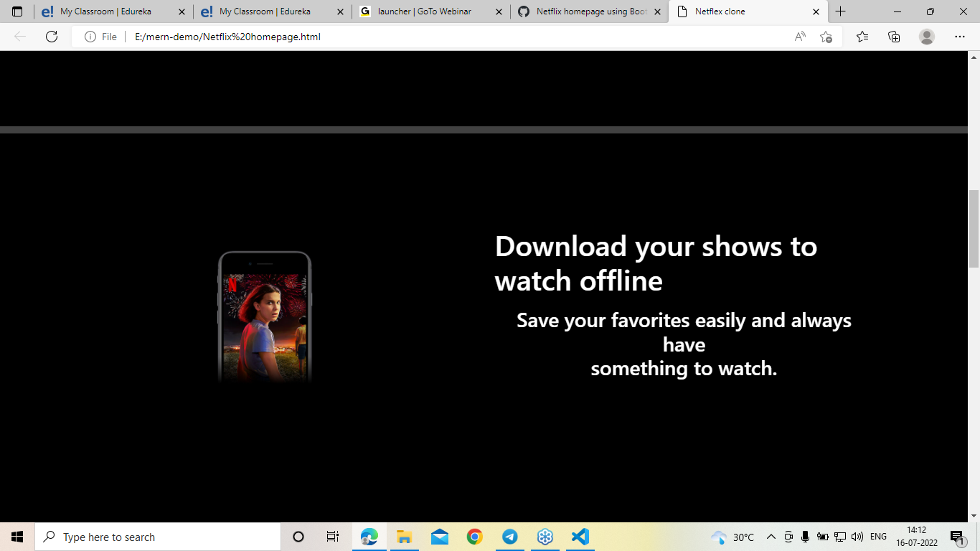Open the Mail app
Viewport: 980px width, 551px height.
(439, 536)
